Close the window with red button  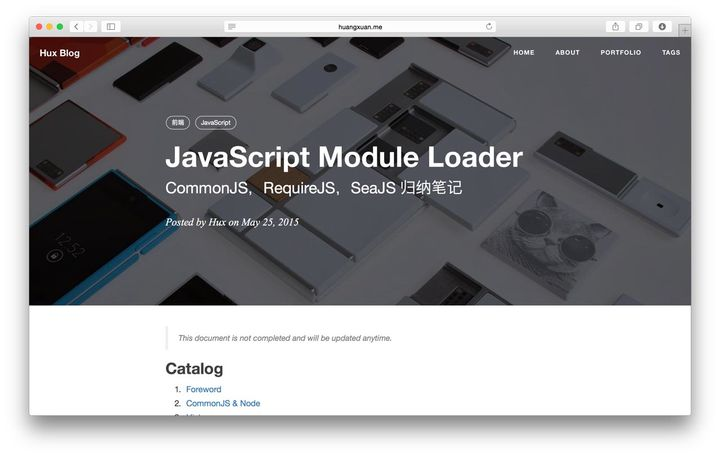pos(39,27)
